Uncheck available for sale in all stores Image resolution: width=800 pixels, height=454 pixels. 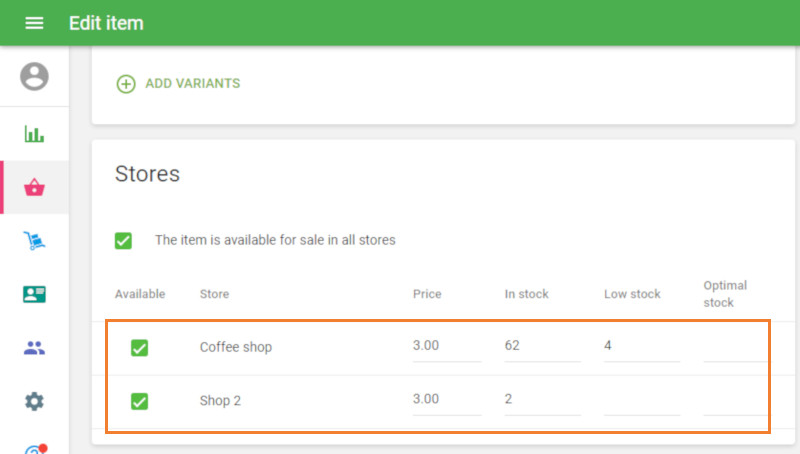tap(123, 240)
